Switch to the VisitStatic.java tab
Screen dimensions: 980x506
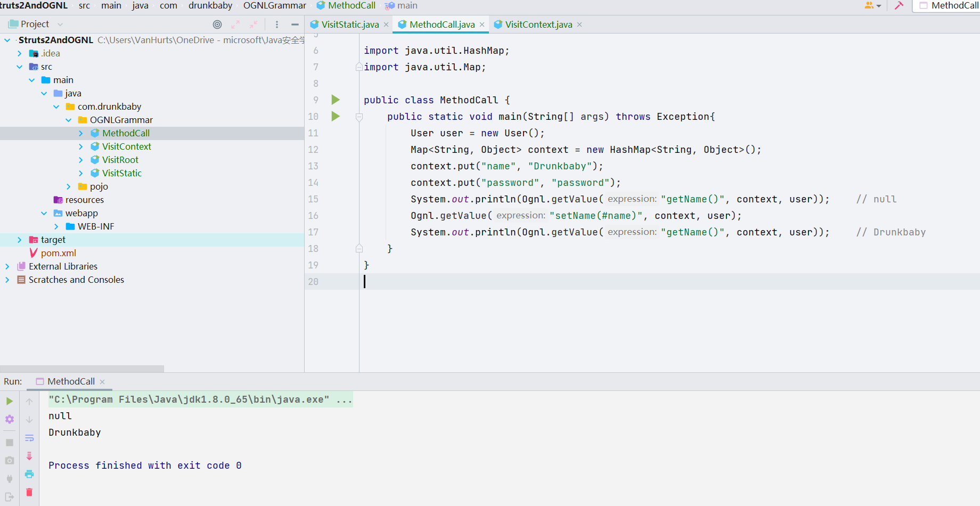pos(349,25)
